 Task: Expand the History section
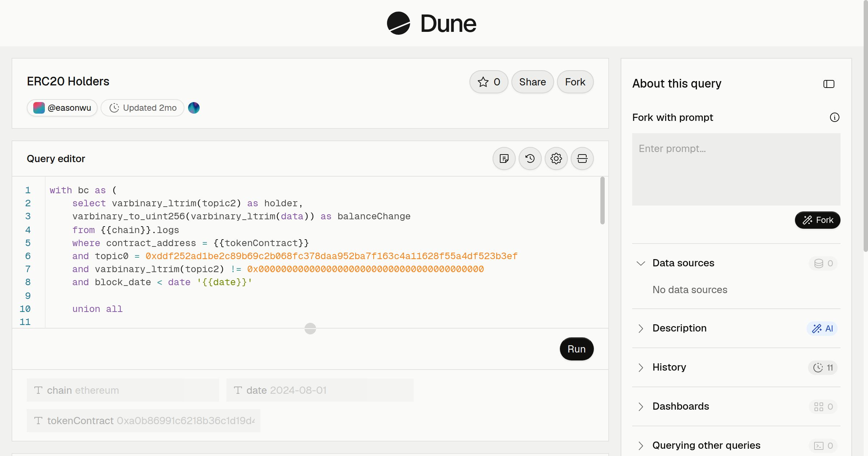tap(641, 367)
